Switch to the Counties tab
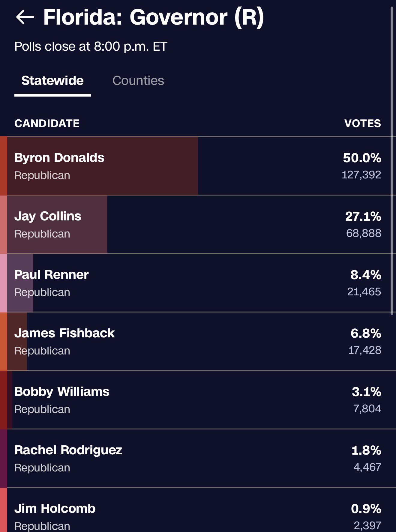This screenshot has width=396, height=532. point(138,80)
